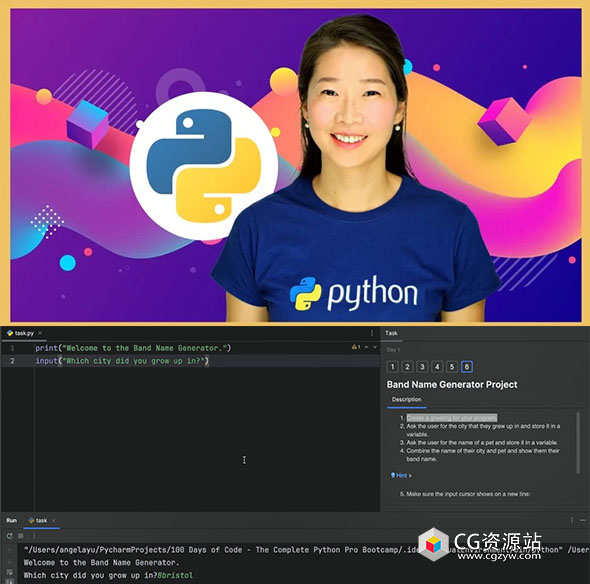This screenshot has height=584, width=590.
Task: Stop the running task process
Action: tap(21, 536)
